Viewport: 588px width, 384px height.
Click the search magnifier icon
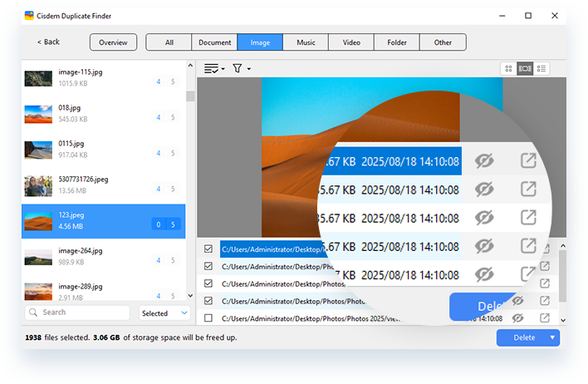click(x=33, y=313)
